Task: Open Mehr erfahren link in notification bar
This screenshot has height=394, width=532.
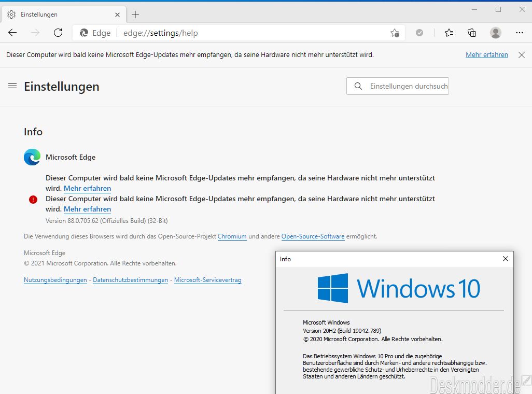Action: (487, 55)
